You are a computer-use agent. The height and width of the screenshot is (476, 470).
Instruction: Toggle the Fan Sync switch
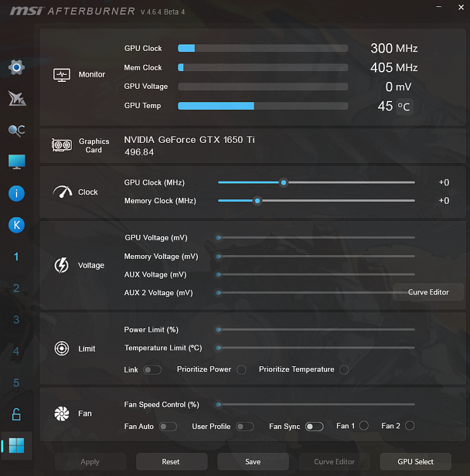(315, 426)
